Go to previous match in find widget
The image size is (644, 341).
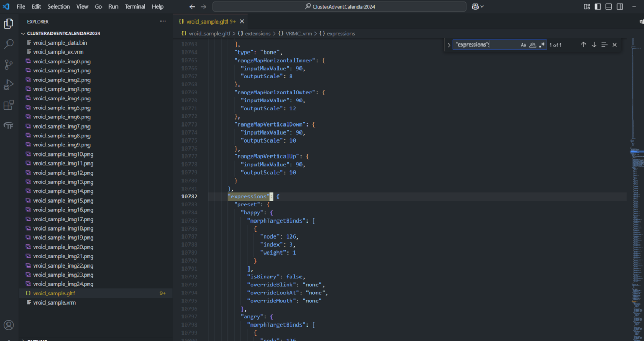(583, 45)
